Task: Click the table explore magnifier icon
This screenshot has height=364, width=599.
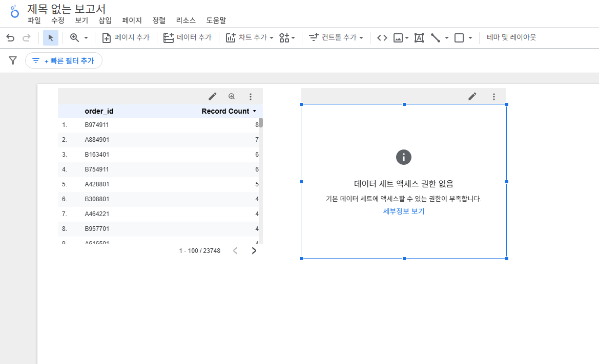Action: (x=232, y=96)
